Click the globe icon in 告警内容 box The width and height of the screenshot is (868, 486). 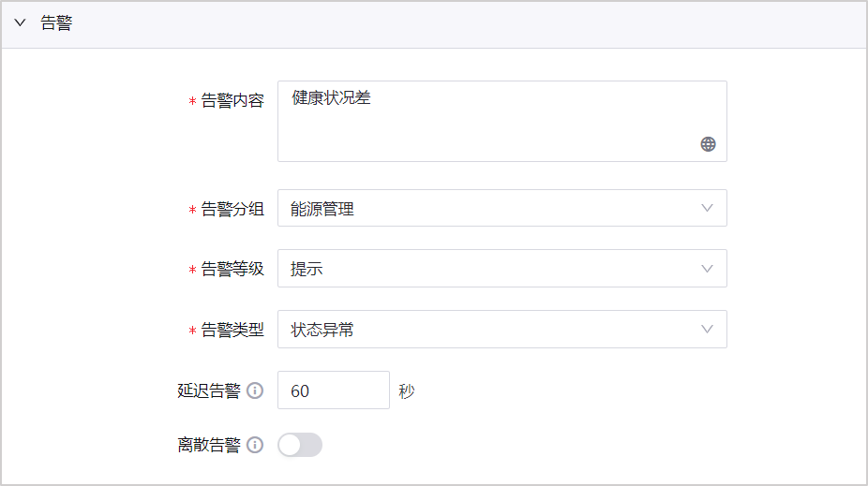708,144
